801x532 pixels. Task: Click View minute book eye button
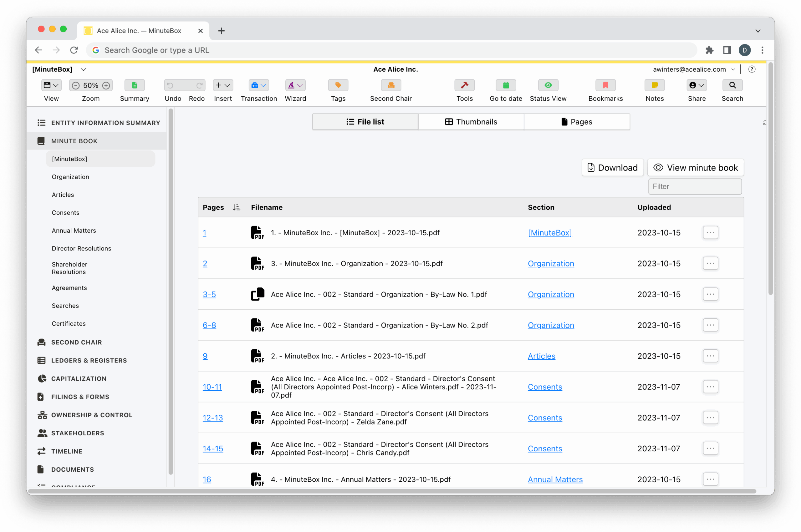pyautogui.click(x=696, y=168)
